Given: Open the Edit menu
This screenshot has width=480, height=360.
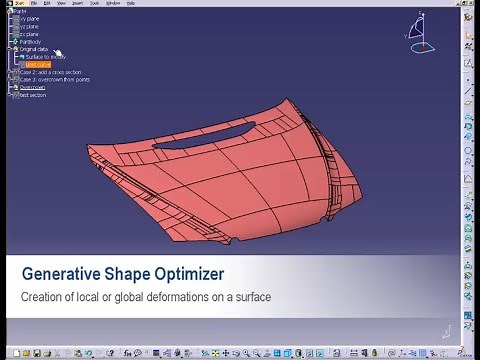Looking at the screenshot, I should click(x=47, y=3).
